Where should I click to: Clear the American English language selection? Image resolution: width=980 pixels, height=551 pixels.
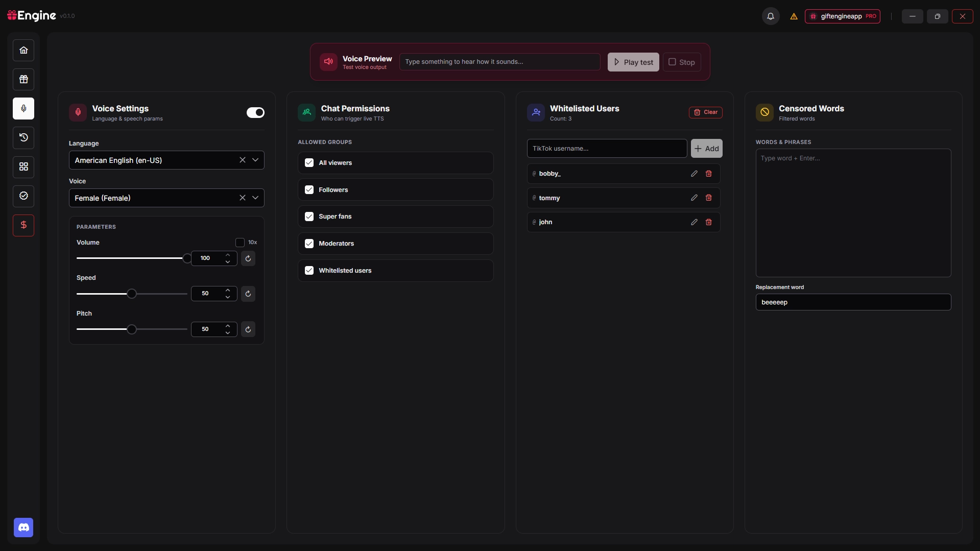pos(243,160)
